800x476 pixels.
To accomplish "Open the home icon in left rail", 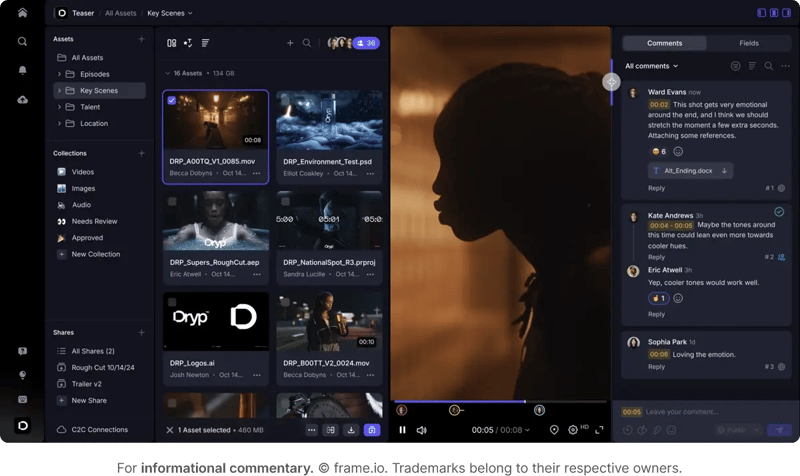I will (x=22, y=13).
